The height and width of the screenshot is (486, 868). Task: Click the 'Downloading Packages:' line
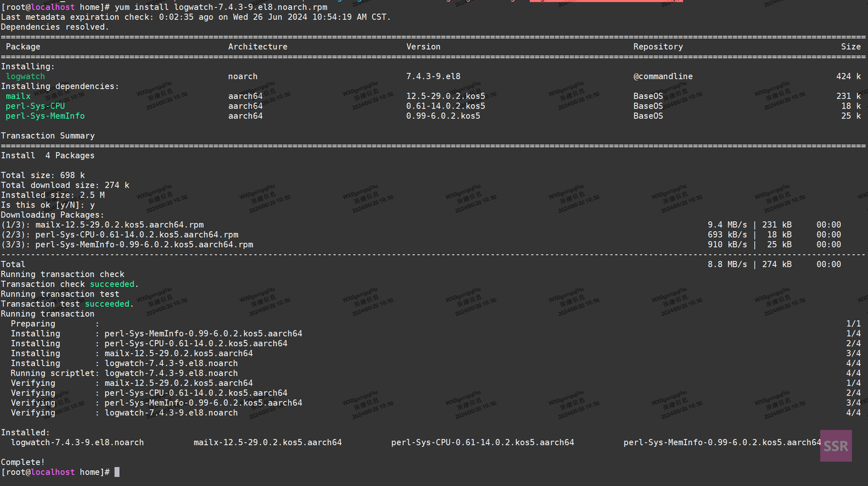click(52, 215)
